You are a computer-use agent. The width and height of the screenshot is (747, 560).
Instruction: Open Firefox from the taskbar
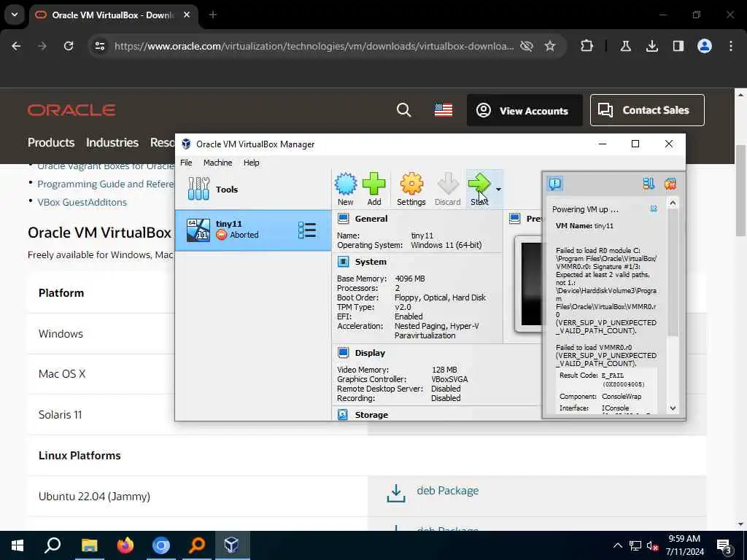click(125, 545)
